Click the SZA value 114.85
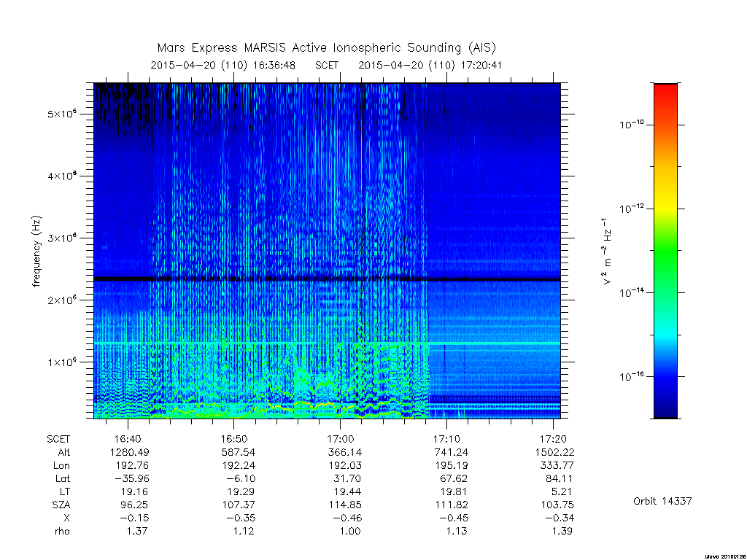The image size is (747, 560). (344, 505)
